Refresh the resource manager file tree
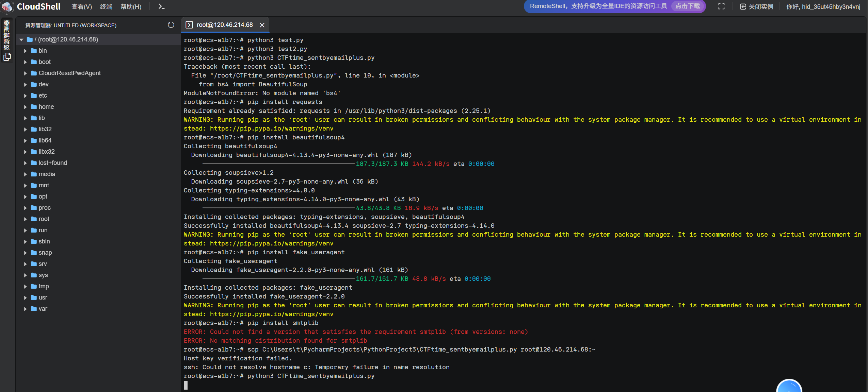The height and width of the screenshot is (392, 868). [x=171, y=25]
